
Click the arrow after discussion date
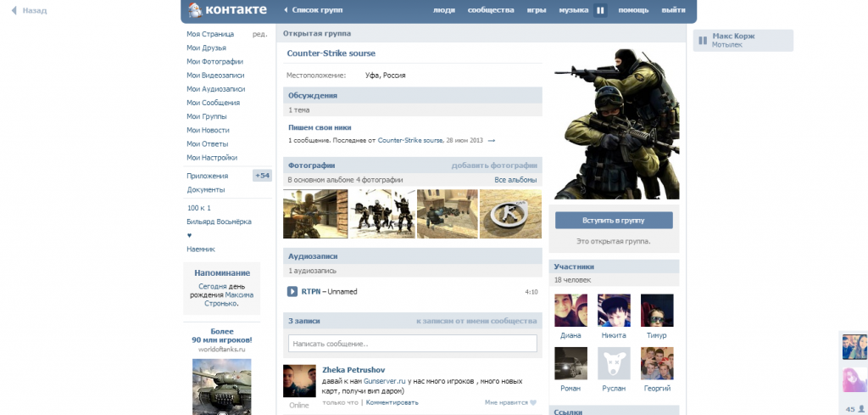(x=492, y=140)
